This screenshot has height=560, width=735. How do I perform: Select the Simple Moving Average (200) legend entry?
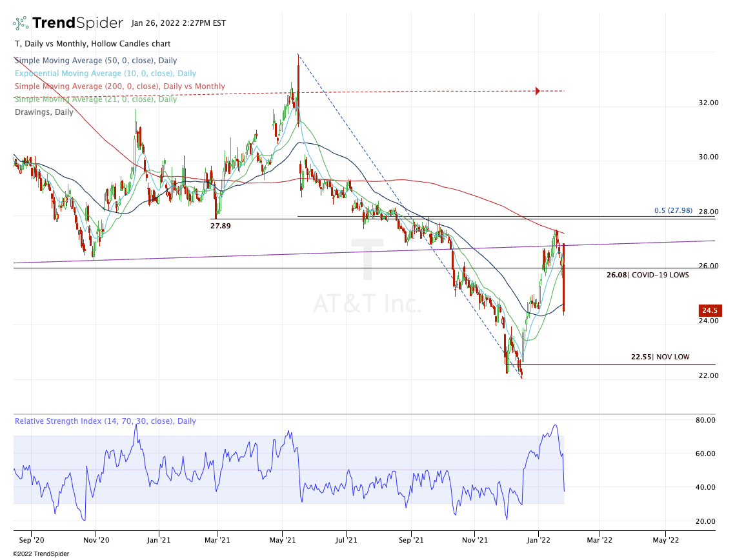point(120,86)
